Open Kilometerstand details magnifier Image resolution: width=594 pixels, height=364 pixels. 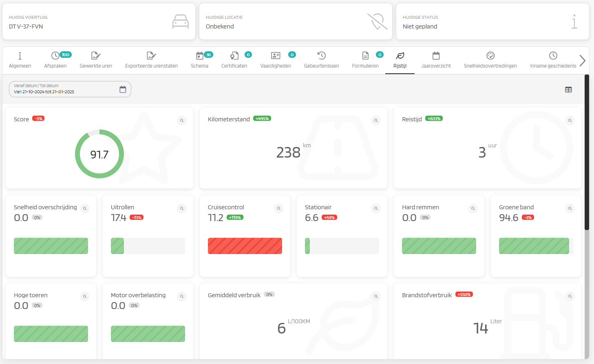pyautogui.click(x=376, y=121)
